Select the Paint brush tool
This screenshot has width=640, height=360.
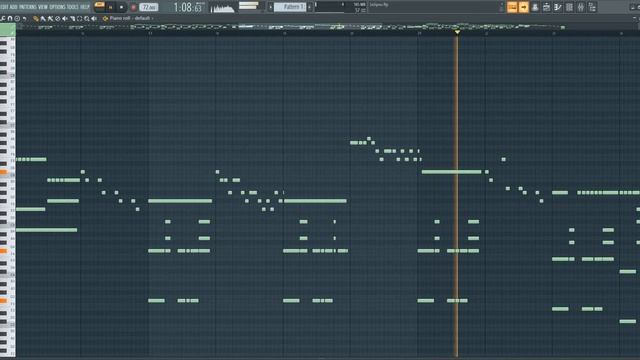[43, 18]
